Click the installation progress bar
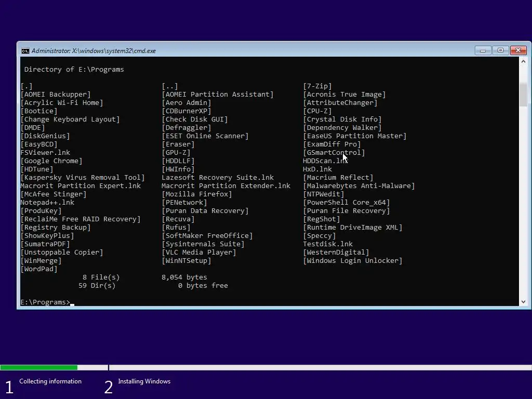 click(x=266, y=367)
